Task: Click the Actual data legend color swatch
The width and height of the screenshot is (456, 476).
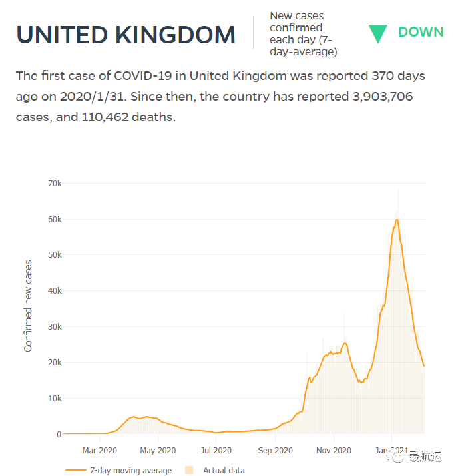Action: tap(189, 471)
